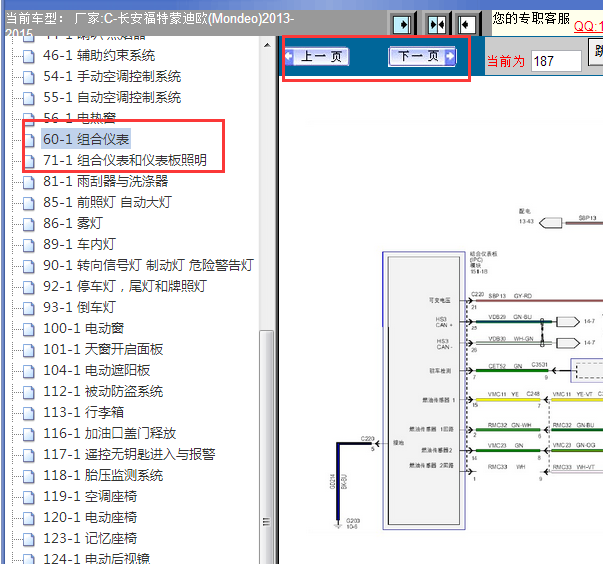Click the tree panel scrollbar thumb

(x=267, y=446)
